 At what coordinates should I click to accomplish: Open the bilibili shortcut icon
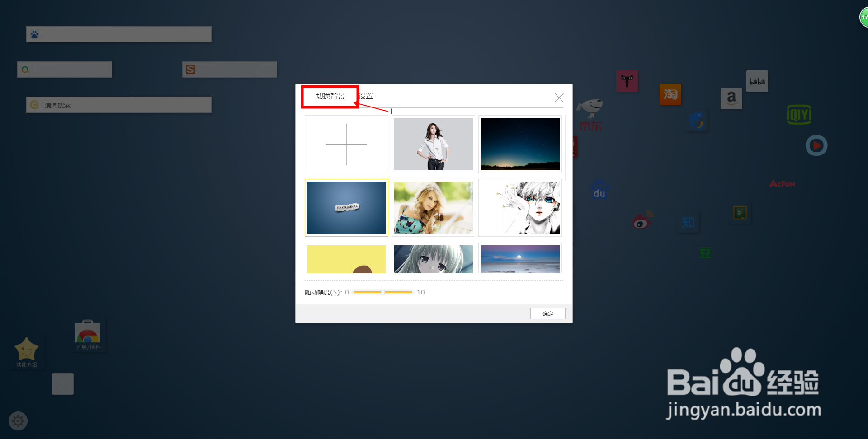click(757, 81)
